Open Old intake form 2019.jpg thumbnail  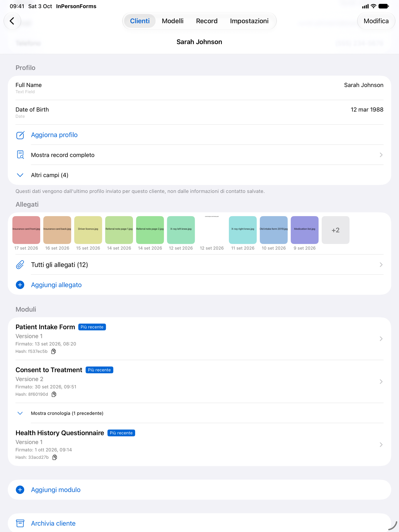click(x=274, y=230)
